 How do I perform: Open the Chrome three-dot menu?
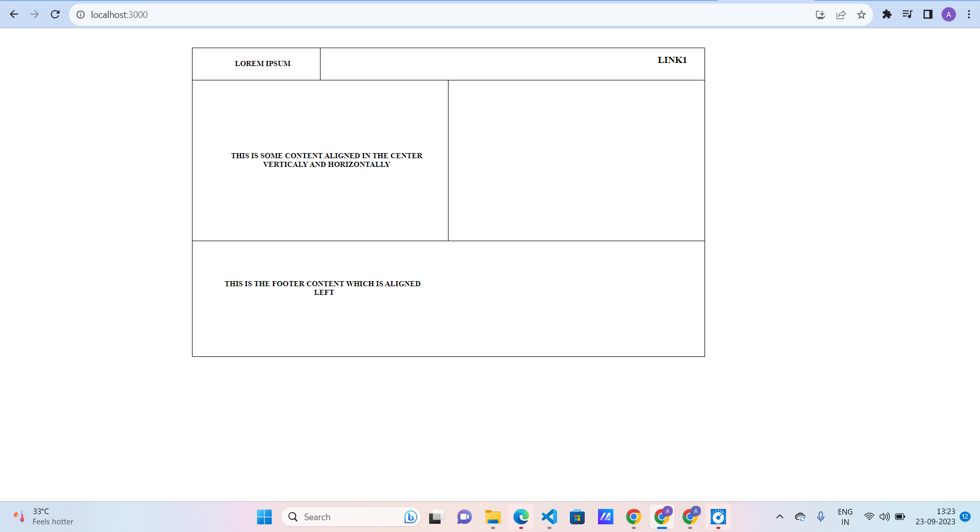(969, 14)
